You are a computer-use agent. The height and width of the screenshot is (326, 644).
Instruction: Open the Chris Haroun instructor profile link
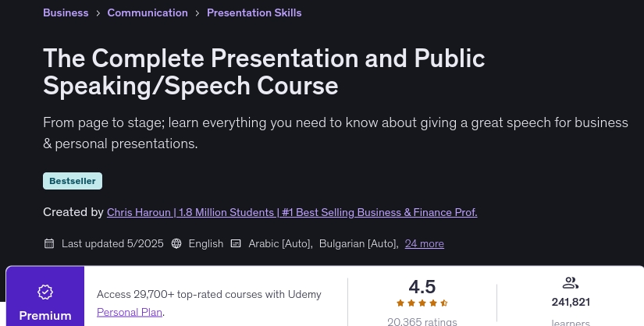292,212
